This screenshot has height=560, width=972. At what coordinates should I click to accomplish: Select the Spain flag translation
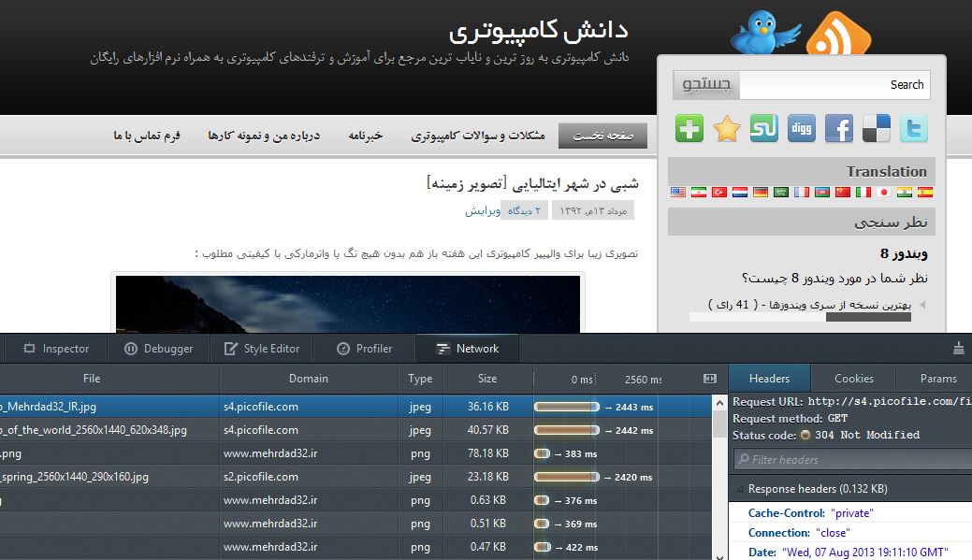tap(925, 192)
